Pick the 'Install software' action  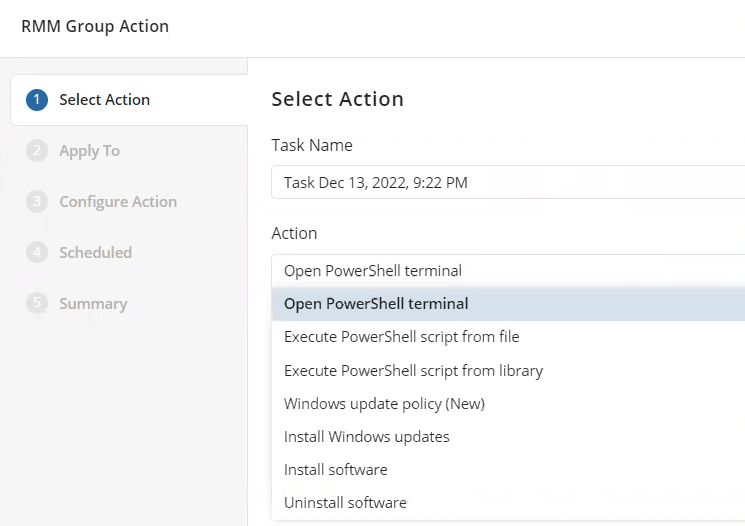pyautogui.click(x=335, y=470)
